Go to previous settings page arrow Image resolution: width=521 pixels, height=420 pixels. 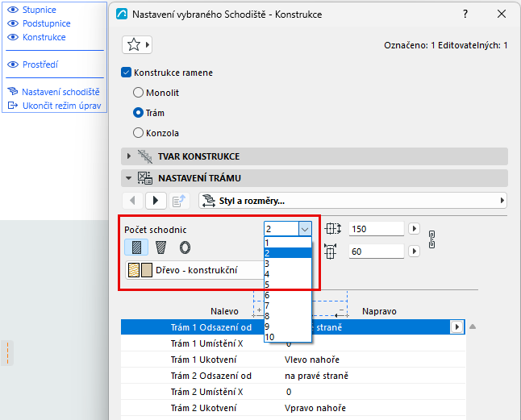(132, 201)
